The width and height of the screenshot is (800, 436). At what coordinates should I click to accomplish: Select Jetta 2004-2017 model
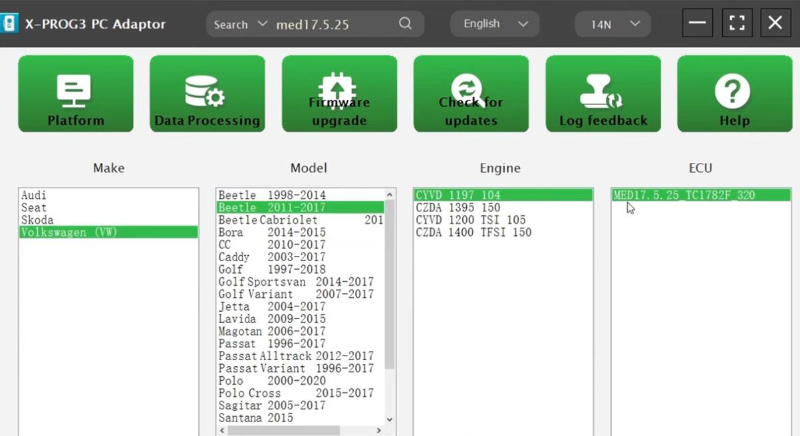click(x=300, y=306)
